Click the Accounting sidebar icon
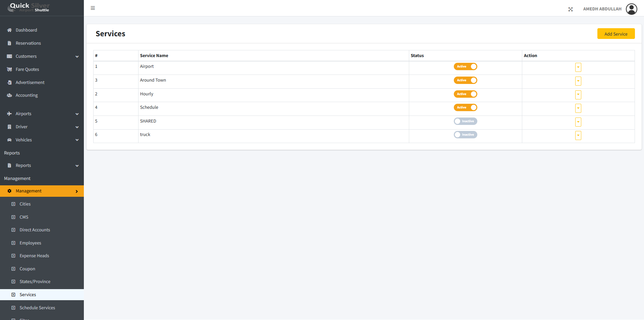 point(9,95)
